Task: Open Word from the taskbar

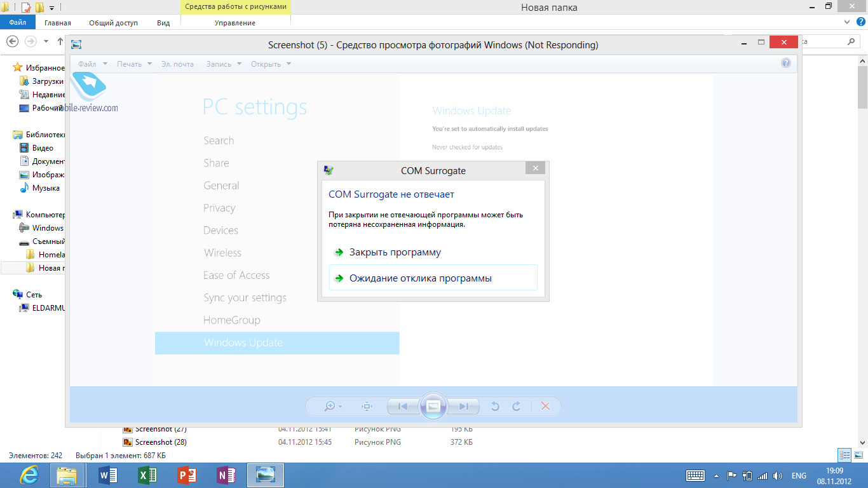Action: click(108, 475)
